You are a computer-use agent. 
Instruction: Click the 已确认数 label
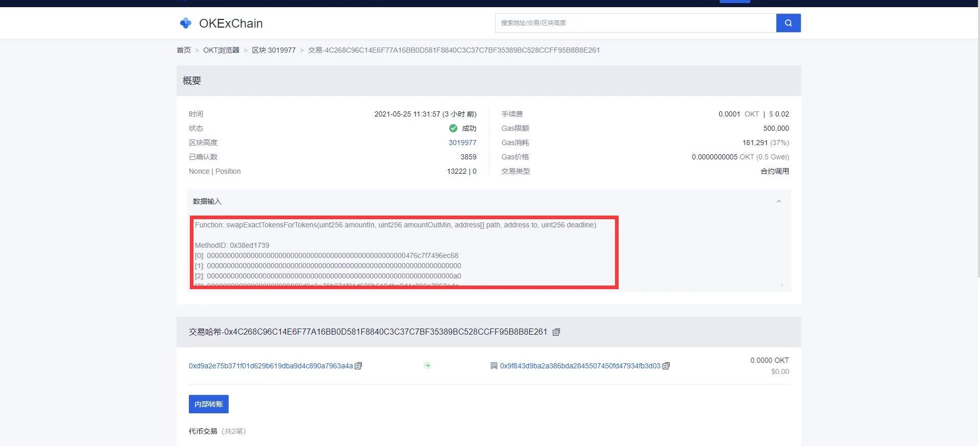pos(203,157)
